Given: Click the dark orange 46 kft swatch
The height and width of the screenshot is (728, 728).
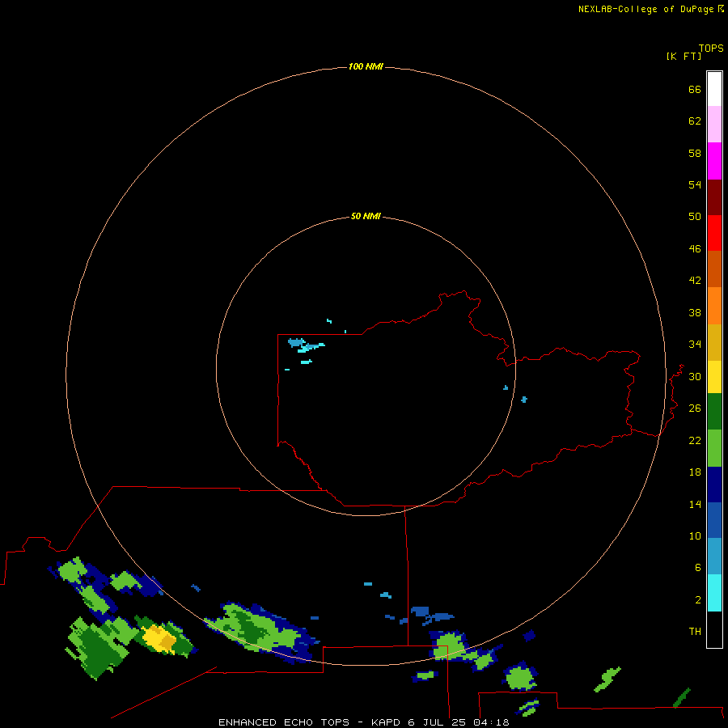Looking at the screenshot, I should coord(714,269).
